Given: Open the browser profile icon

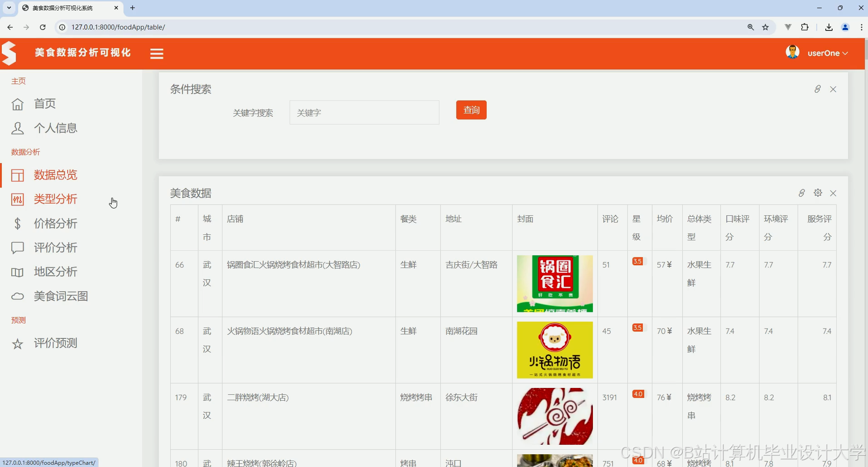Looking at the screenshot, I should click(845, 27).
